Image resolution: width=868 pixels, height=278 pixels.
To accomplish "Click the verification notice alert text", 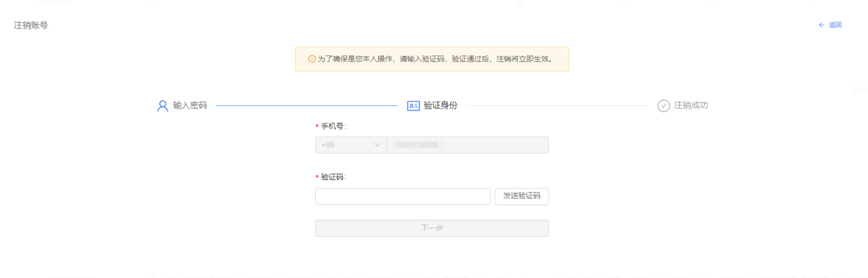I will [434, 59].
